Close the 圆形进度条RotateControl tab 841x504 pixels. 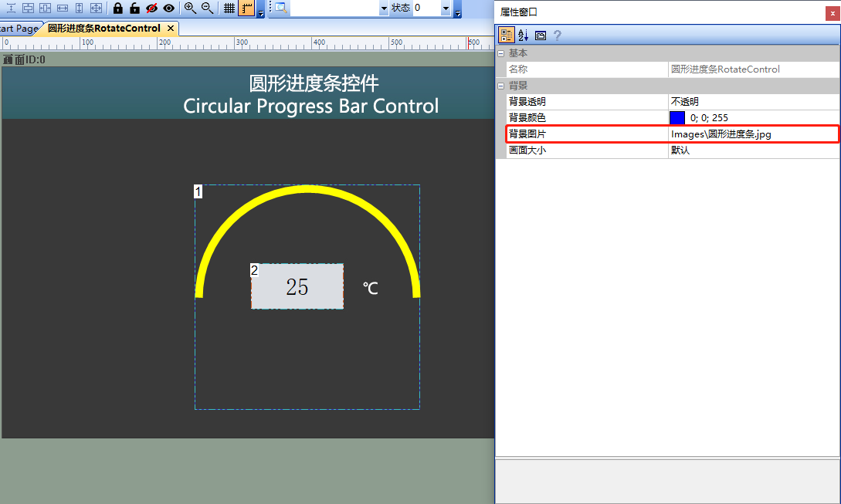click(171, 29)
